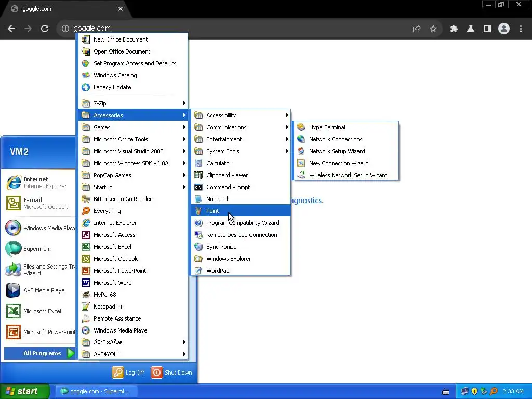Select the goggle.com browser tab
532x399 pixels.
67,9
